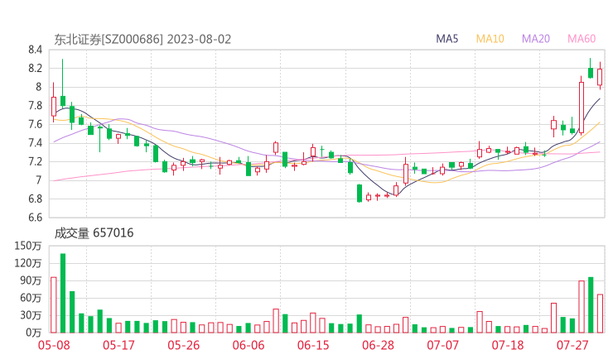This screenshot has width=613, height=364.
Task: Click the MA5 legend label
Action: (446, 39)
